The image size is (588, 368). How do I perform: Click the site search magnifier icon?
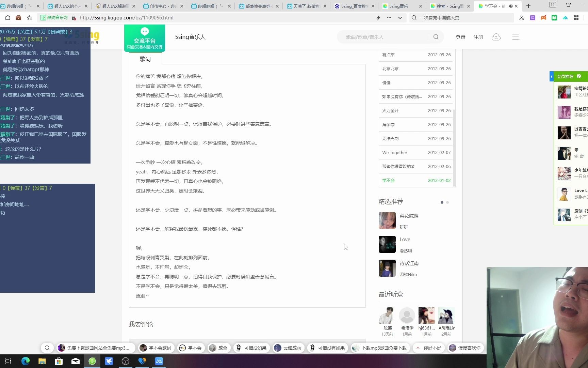[x=436, y=37]
